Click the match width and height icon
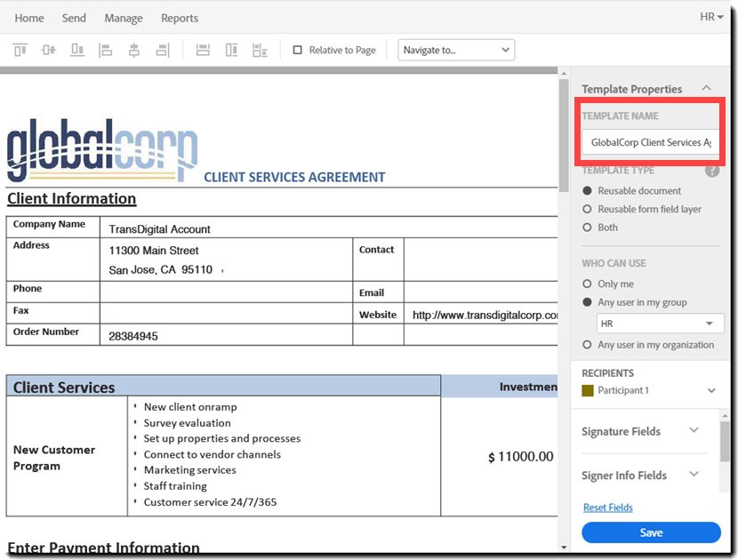738x560 pixels. pyautogui.click(x=260, y=50)
